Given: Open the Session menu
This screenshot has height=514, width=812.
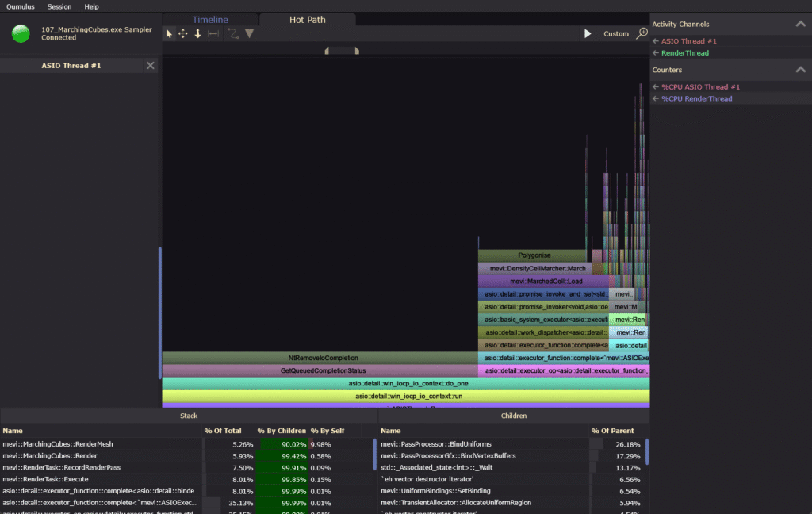Looking at the screenshot, I should (x=59, y=6).
